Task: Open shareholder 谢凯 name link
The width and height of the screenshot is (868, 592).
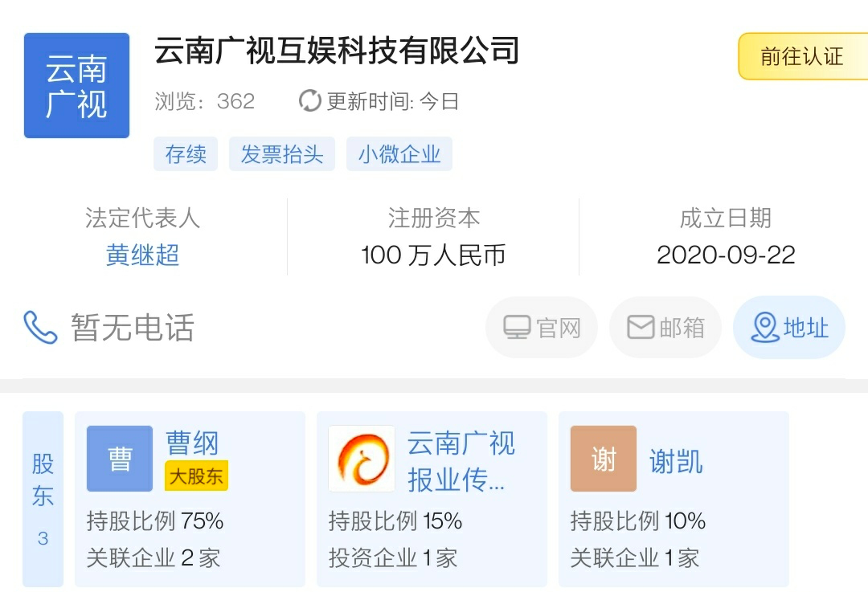Action: point(676,461)
